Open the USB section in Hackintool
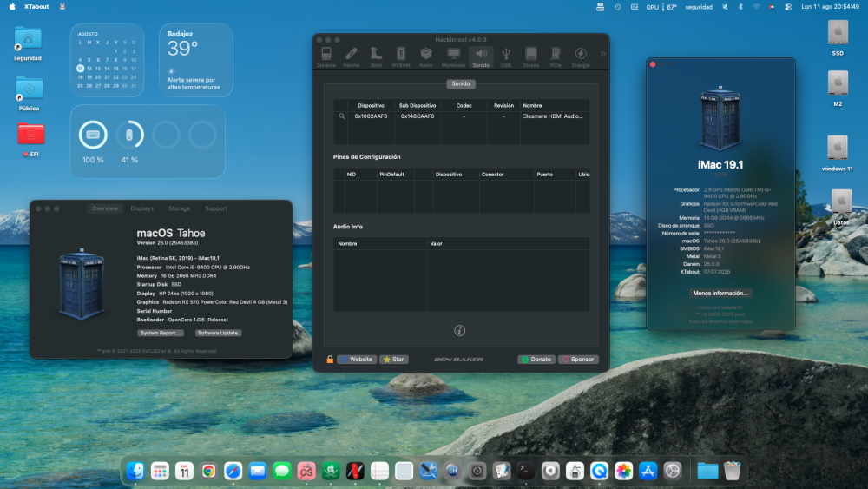 (x=506, y=57)
